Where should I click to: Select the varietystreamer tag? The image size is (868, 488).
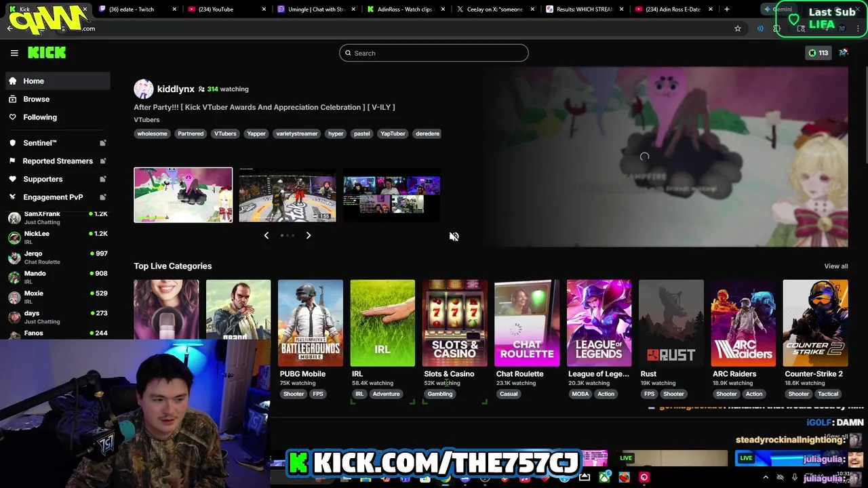click(x=296, y=134)
